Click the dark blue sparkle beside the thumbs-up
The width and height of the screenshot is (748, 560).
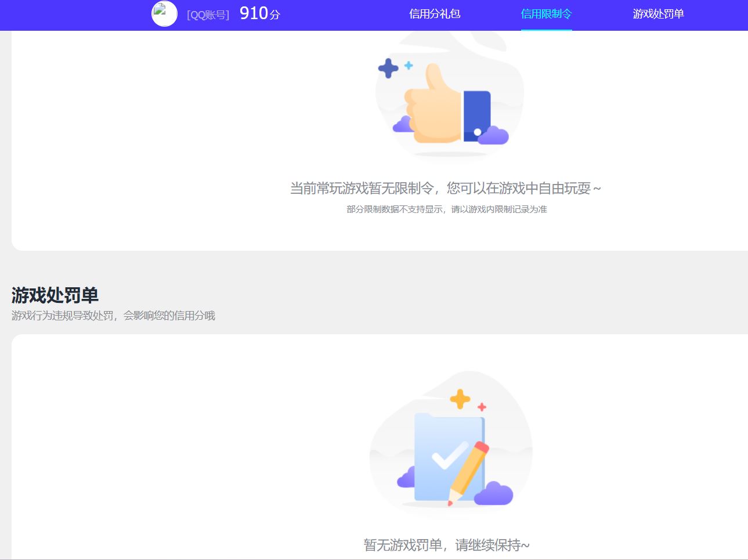coord(388,68)
